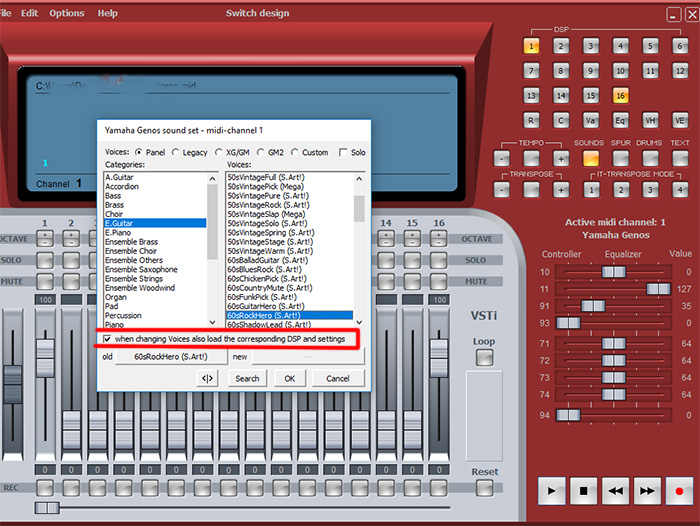Select DSP button 2
This screenshot has width=700, height=526.
[x=561, y=46]
